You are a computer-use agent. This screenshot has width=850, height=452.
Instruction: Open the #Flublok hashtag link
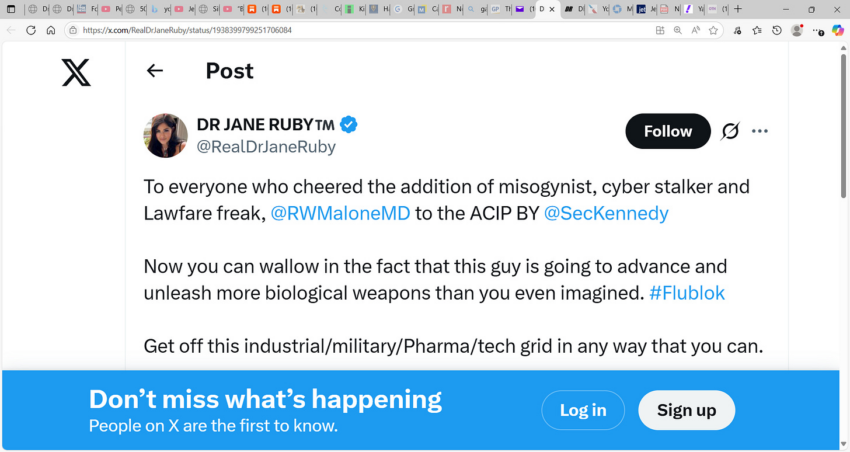687,293
